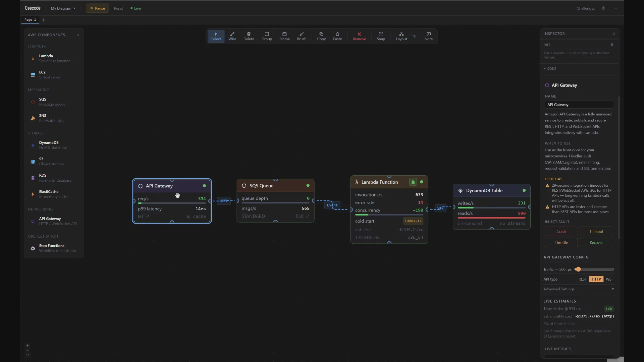
Task: Click the DIFF snapshot icon
Action: (x=612, y=45)
